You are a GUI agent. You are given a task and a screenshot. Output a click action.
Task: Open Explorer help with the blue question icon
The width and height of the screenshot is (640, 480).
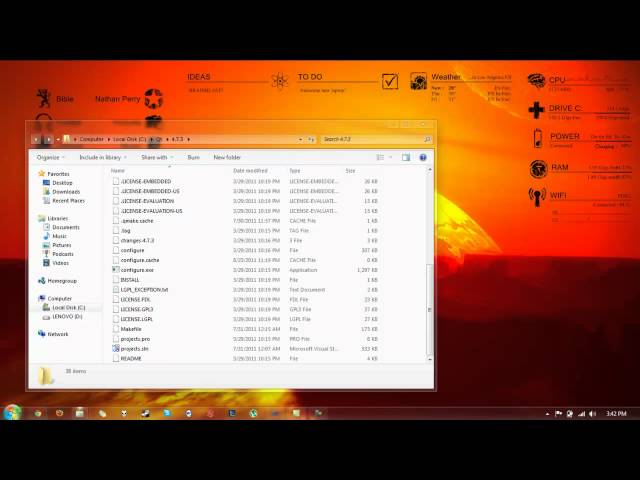pos(423,157)
